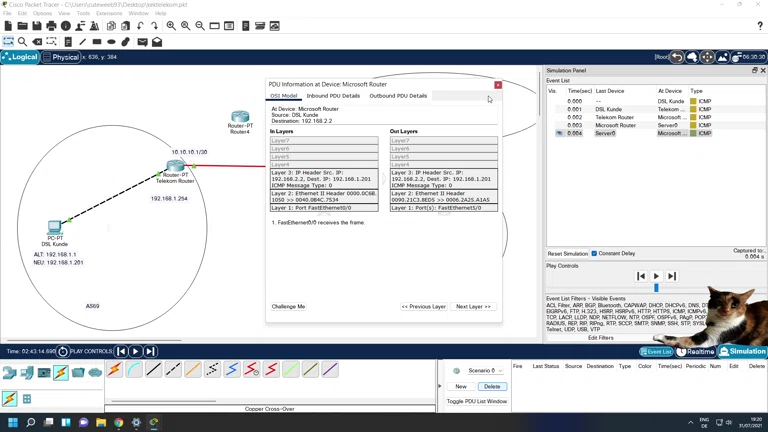Open the Extensions menu
Screen dimensions: 768x432
coord(109,14)
